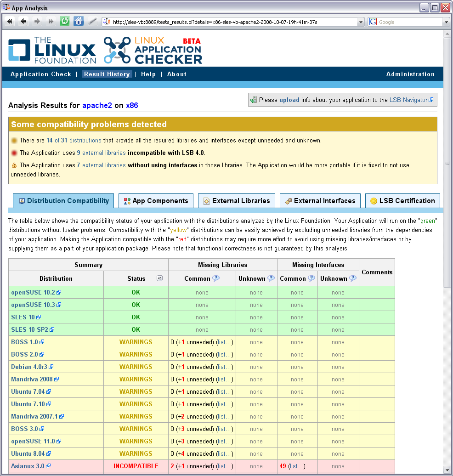
Task: Switch to the App Components tab
Action: coord(156,201)
